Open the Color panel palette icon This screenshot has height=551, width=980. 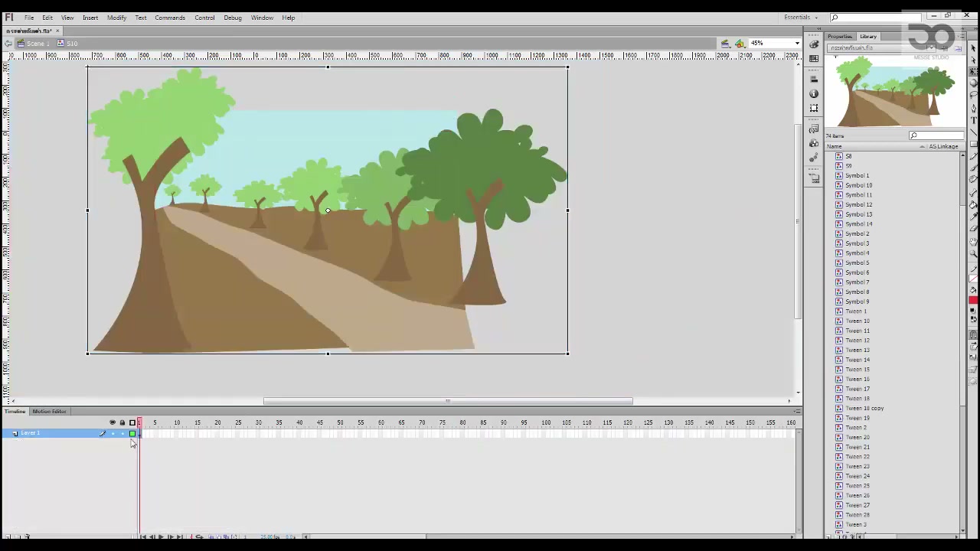814,44
